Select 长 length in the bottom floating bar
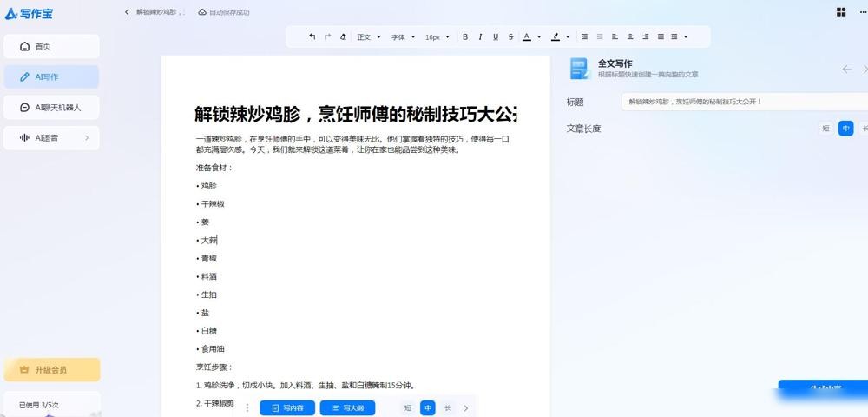This screenshot has width=868, height=417. pos(448,408)
